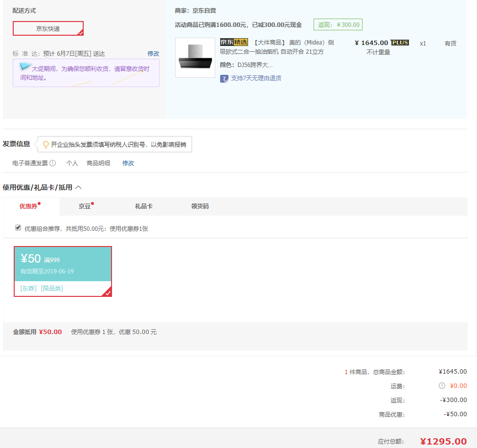Click the [限品类] coupon tag

(52, 289)
